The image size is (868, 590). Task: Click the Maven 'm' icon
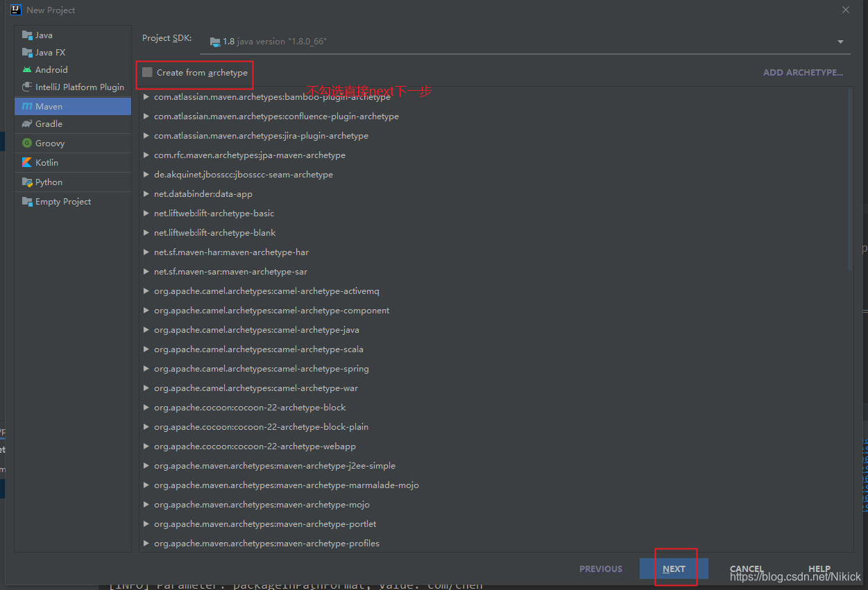tap(27, 106)
